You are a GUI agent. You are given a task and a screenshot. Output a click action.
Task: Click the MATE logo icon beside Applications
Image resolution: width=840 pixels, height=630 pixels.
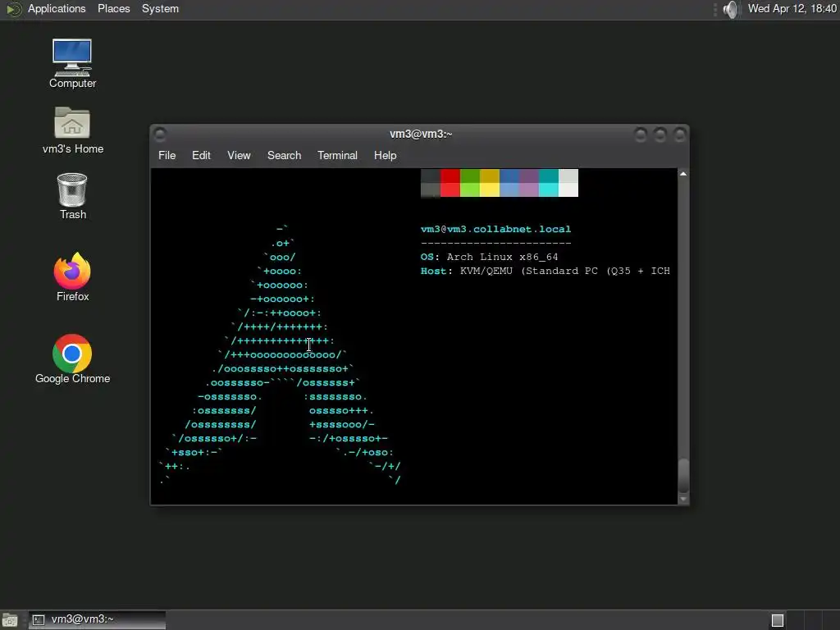pos(13,9)
